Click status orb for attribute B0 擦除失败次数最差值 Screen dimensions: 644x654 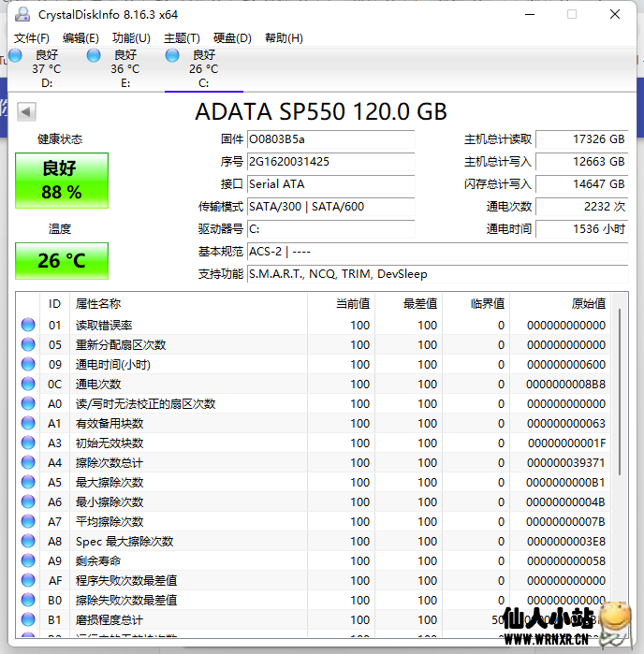pyautogui.click(x=28, y=600)
